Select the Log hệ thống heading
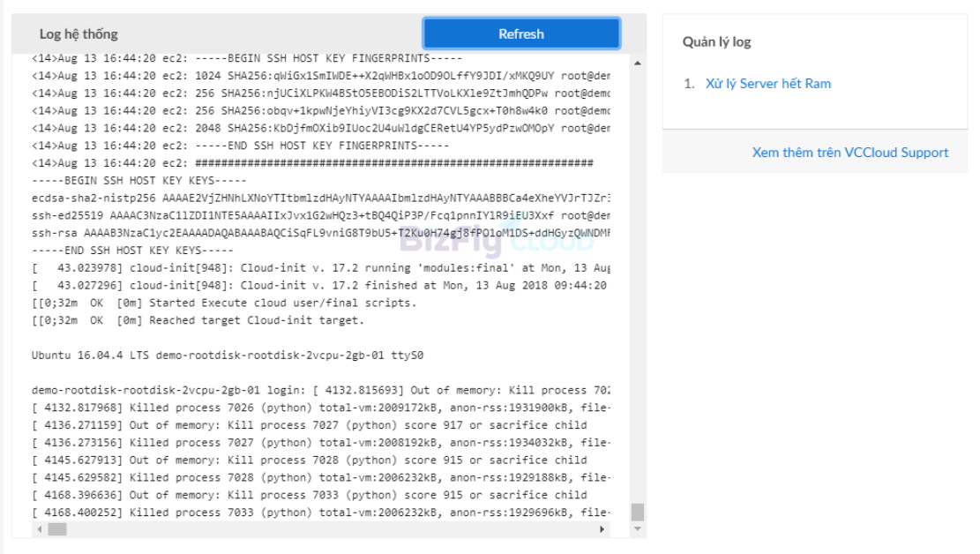Screen dimensions: 980x554 click(79, 34)
